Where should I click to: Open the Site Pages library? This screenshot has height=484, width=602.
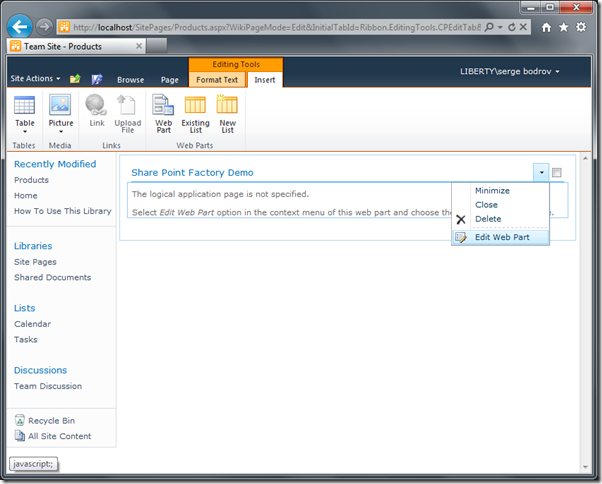coord(35,262)
